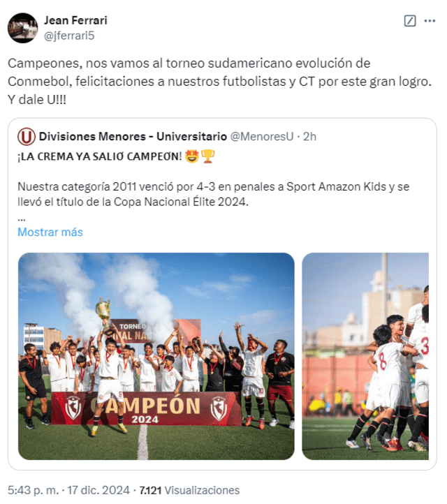Open the 7.121 Visualizaciones count

[x=189, y=490]
